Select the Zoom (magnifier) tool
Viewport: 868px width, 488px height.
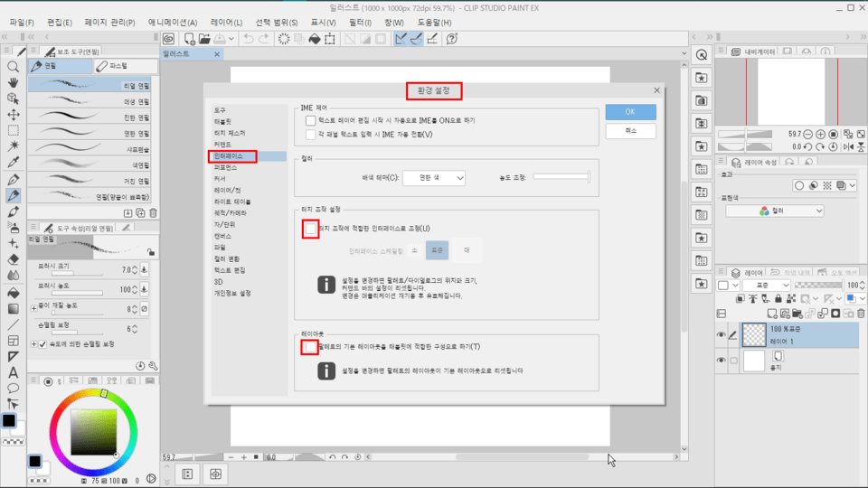tap(14, 67)
